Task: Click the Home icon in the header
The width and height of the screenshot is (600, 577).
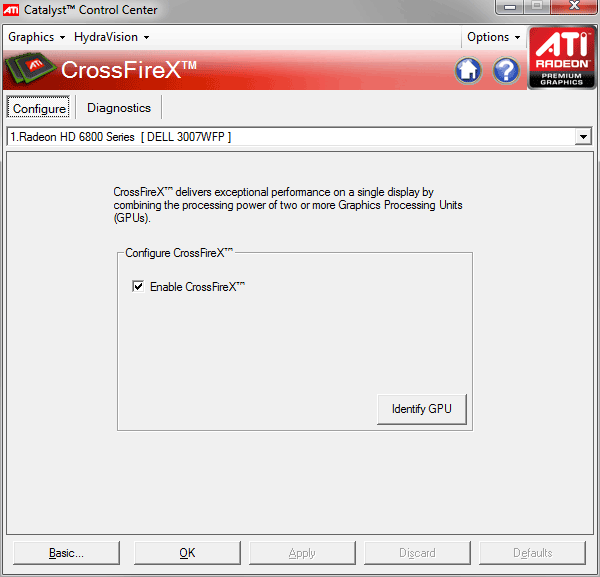Action: pyautogui.click(x=468, y=71)
